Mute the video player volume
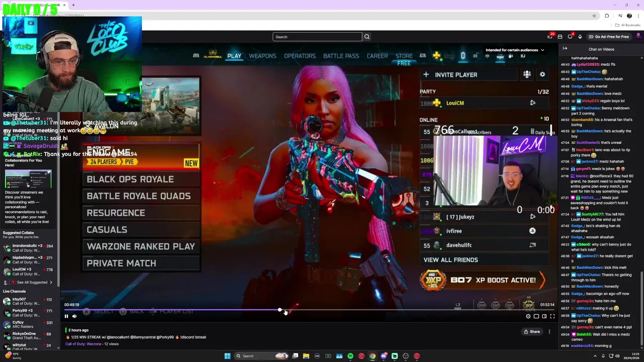The width and height of the screenshot is (644, 362). [x=74, y=316]
